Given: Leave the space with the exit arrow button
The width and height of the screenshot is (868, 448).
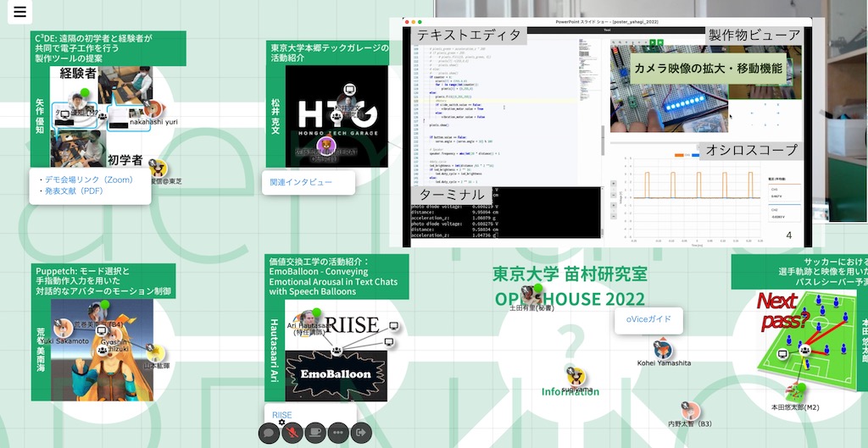Looking at the screenshot, I should click(x=361, y=433).
